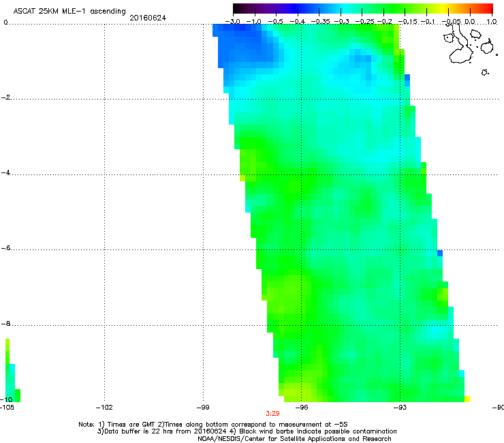The width and height of the screenshot is (504, 443).
Task: Click the note line "3)Data buffer is 22 hrs"
Action: point(247,431)
